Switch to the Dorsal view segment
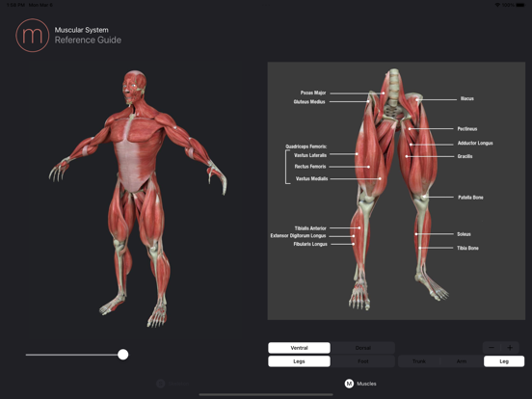 pyautogui.click(x=362, y=348)
